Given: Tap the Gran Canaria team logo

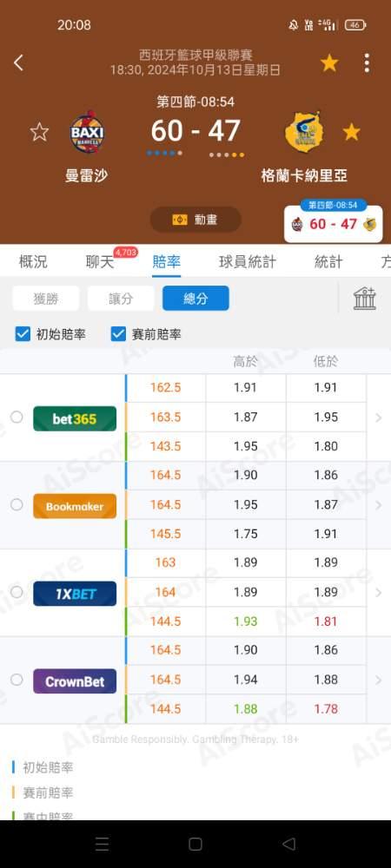Looking at the screenshot, I should (x=304, y=132).
